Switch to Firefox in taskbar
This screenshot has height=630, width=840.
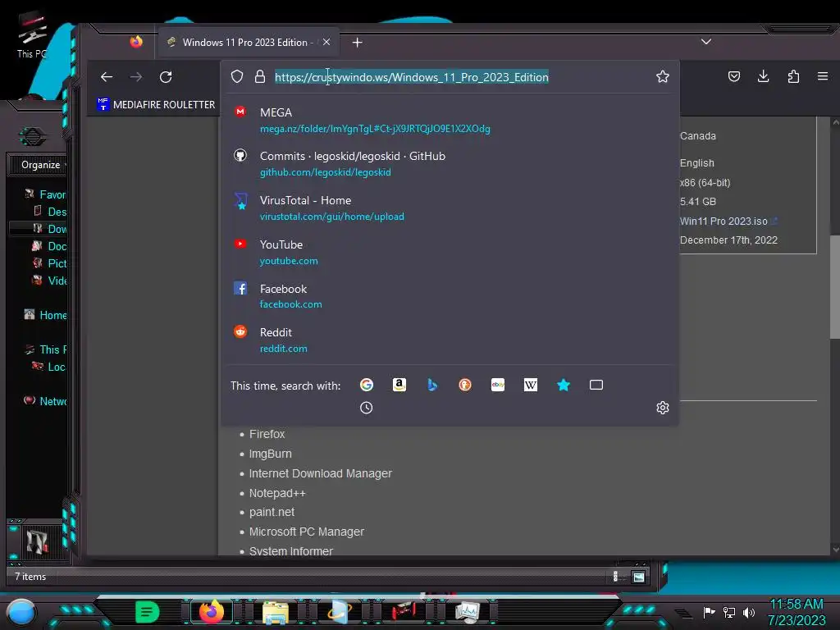coord(212,612)
